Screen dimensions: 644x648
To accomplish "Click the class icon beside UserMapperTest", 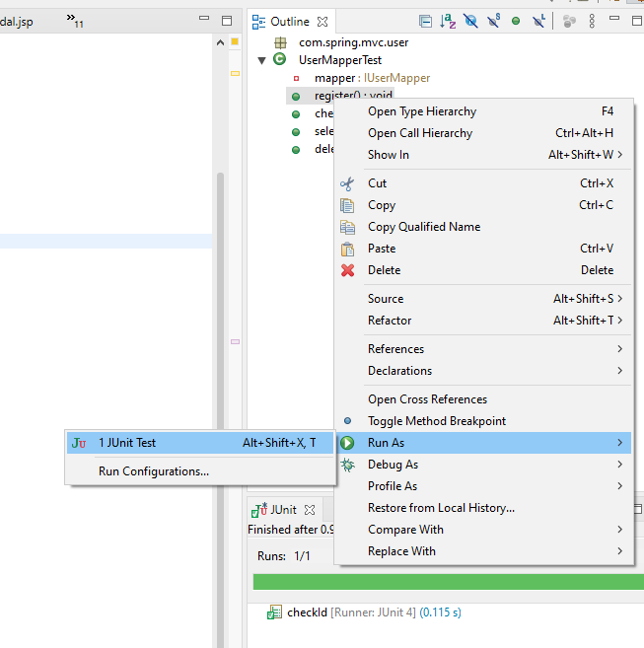I will coord(280,59).
